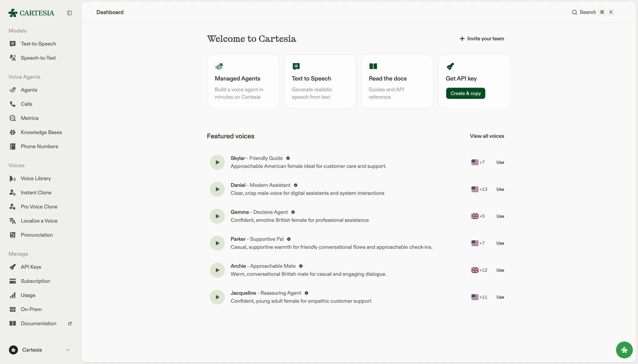This screenshot has width=638, height=364.
Task: Click the Text to Speech card icon
Action: (x=296, y=66)
